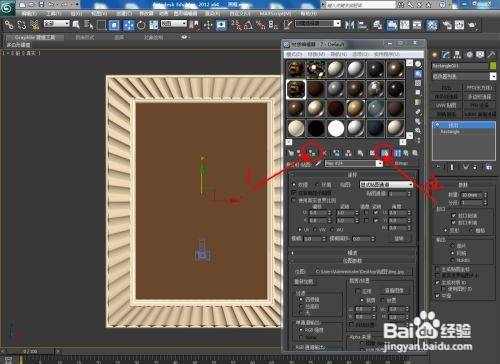Switch to Graphite Modeling Tools tab

click(x=35, y=37)
